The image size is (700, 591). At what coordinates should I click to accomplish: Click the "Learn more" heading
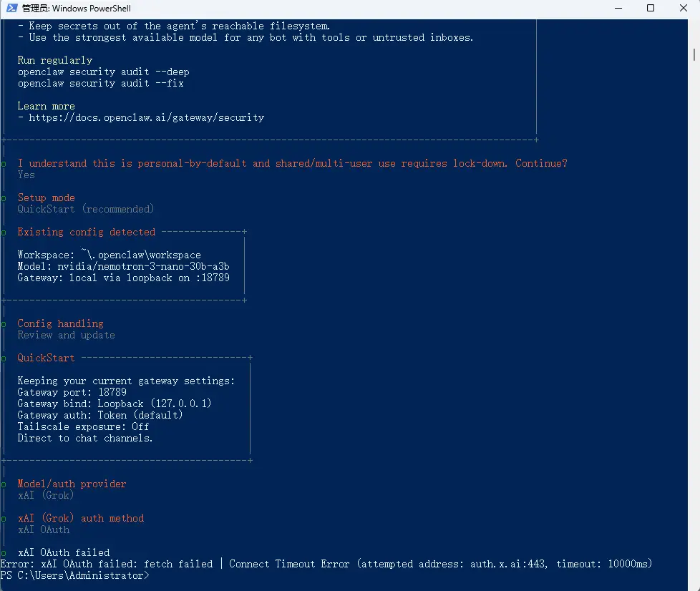click(46, 106)
